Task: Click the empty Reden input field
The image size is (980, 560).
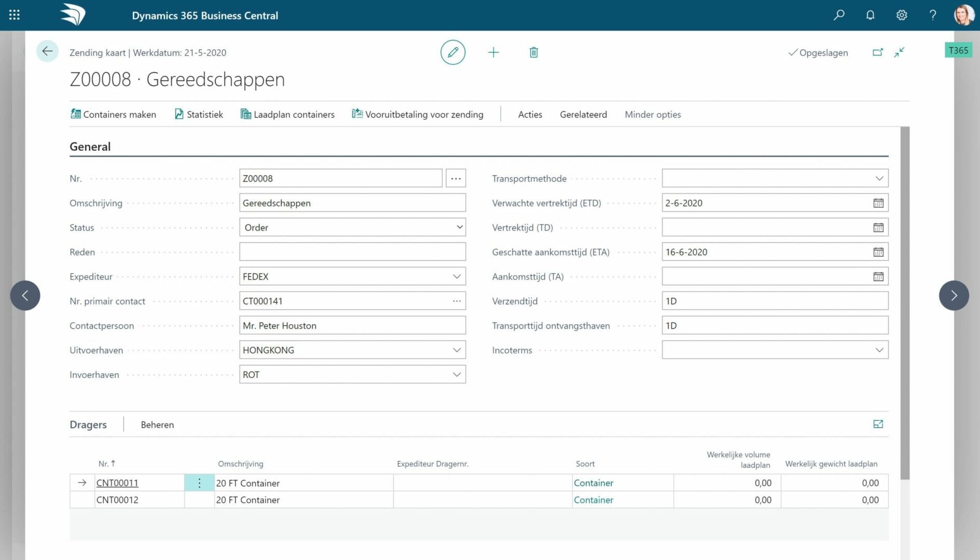Action: pyautogui.click(x=352, y=252)
